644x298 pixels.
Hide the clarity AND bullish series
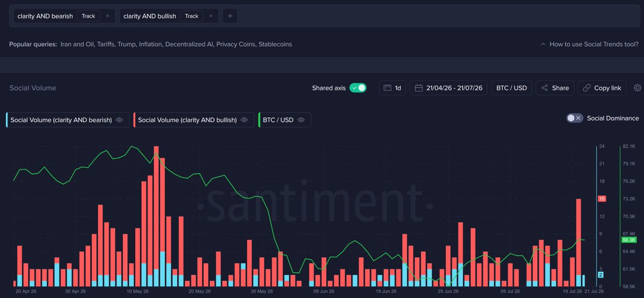tap(244, 120)
